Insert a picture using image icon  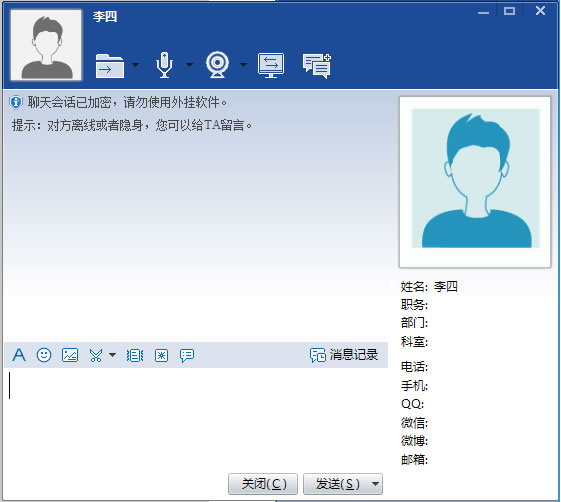(70, 355)
